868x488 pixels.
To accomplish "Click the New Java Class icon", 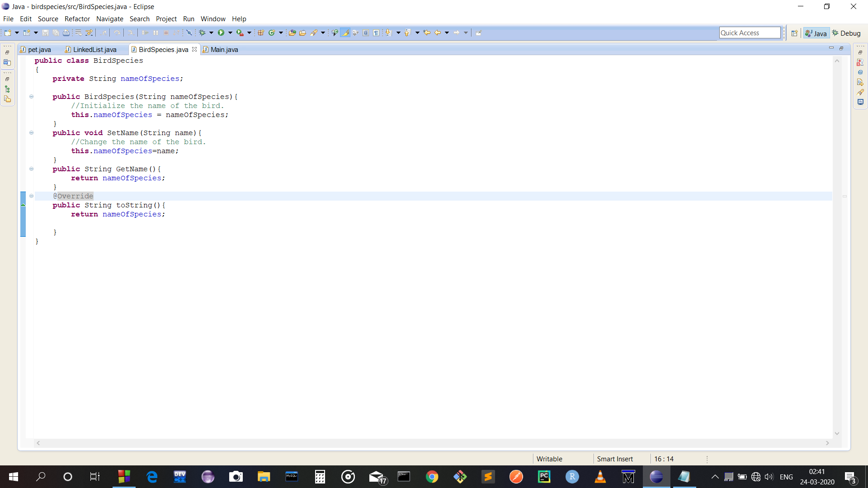I will coord(272,33).
